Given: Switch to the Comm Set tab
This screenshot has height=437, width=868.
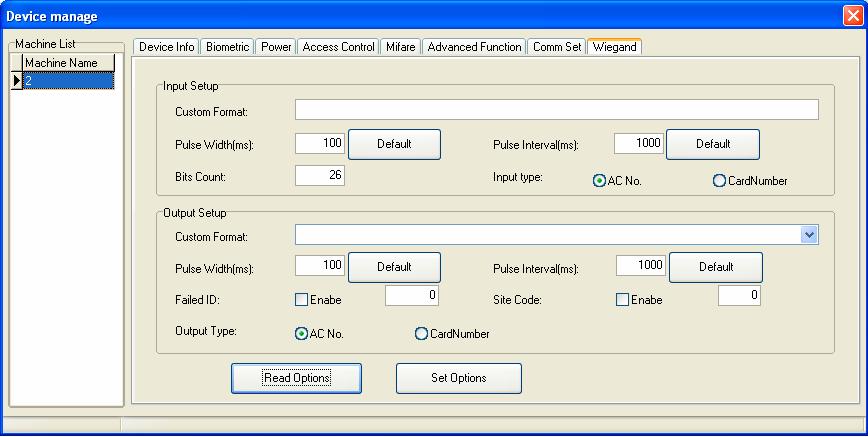Looking at the screenshot, I should click(x=557, y=47).
